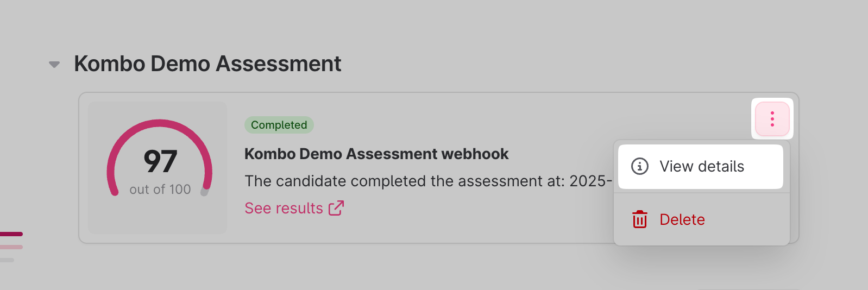Viewport: 868px width, 290px height.
Task: Open the See results link
Action: (284, 208)
